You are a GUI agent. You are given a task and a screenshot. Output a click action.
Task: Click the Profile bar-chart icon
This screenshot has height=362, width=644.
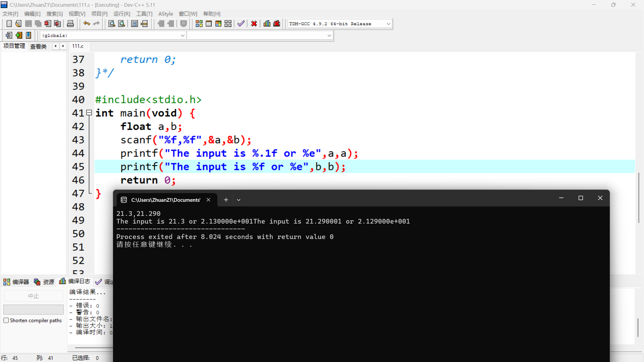point(267,24)
